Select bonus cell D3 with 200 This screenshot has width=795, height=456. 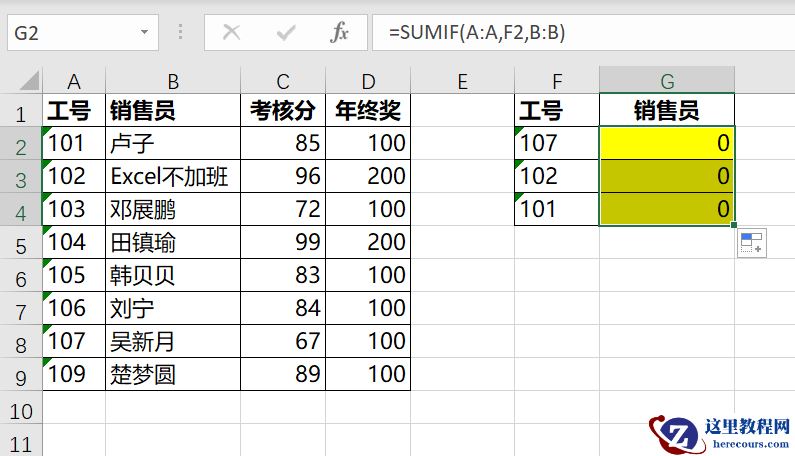point(368,176)
